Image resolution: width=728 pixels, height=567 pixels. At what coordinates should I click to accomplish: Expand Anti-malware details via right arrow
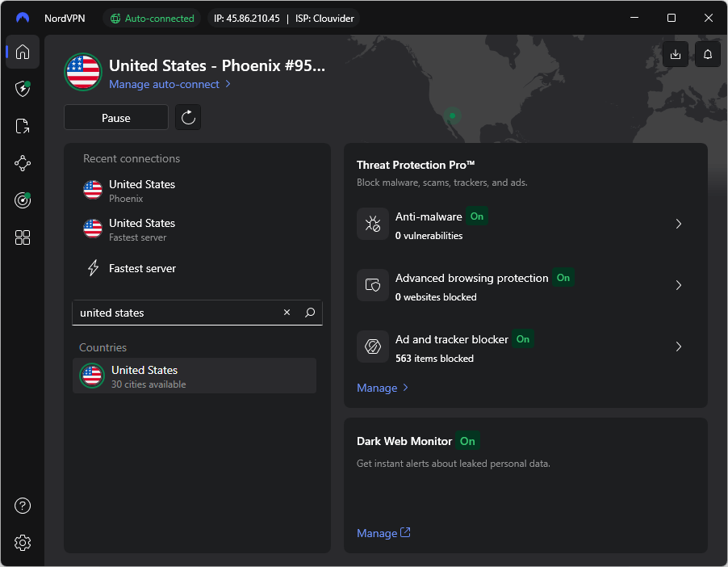click(678, 224)
